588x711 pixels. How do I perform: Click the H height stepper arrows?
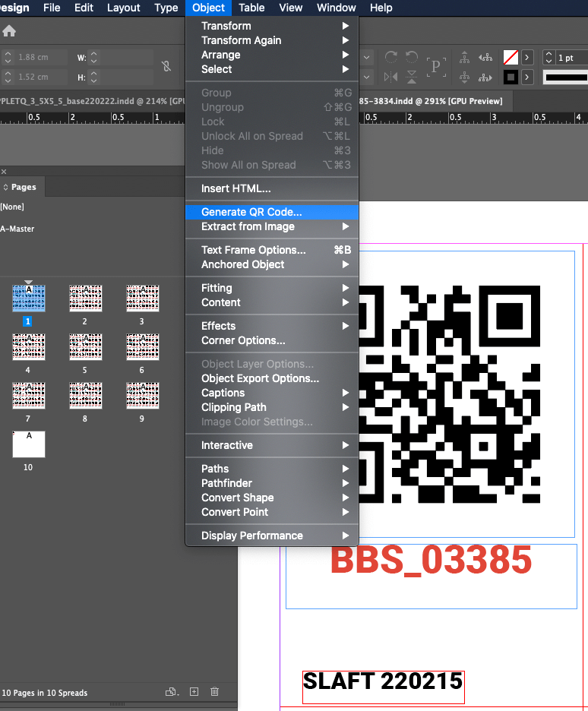click(94, 77)
